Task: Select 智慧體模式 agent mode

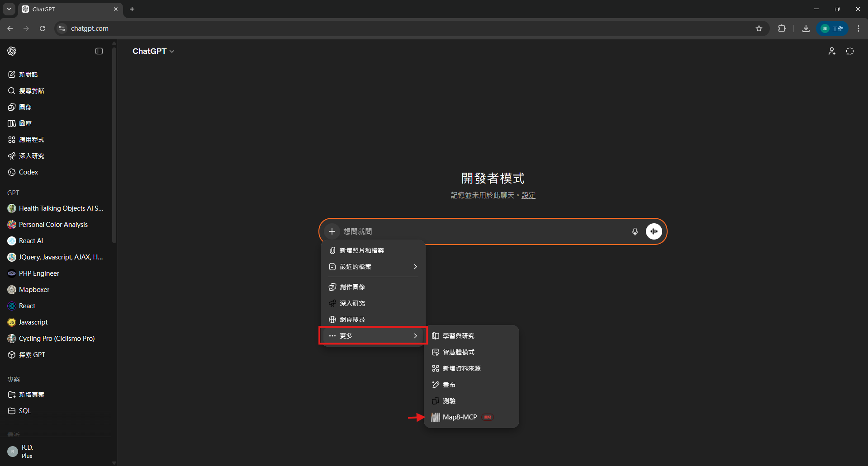Action: point(471,352)
